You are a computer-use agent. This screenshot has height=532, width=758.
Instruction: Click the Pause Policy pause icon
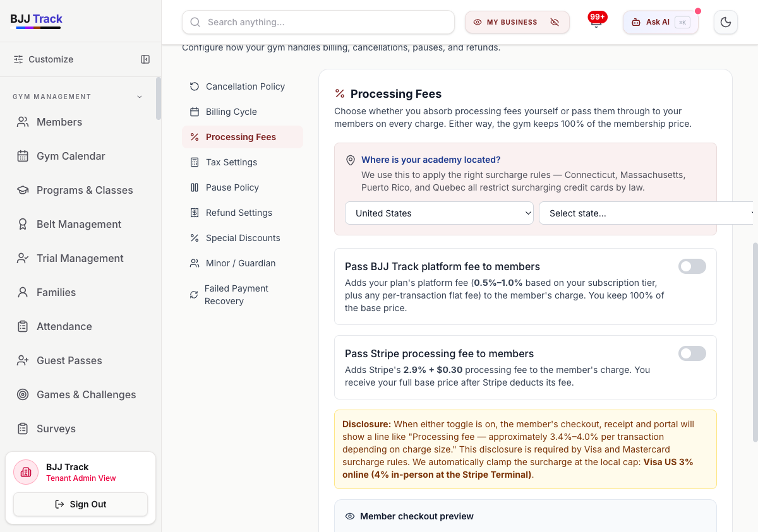(x=195, y=187)
